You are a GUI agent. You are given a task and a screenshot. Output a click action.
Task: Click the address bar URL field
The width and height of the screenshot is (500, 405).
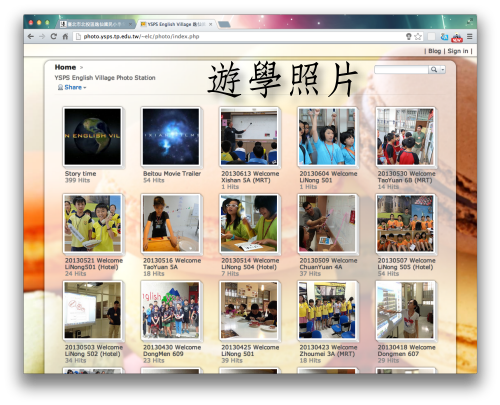(237, 36)
